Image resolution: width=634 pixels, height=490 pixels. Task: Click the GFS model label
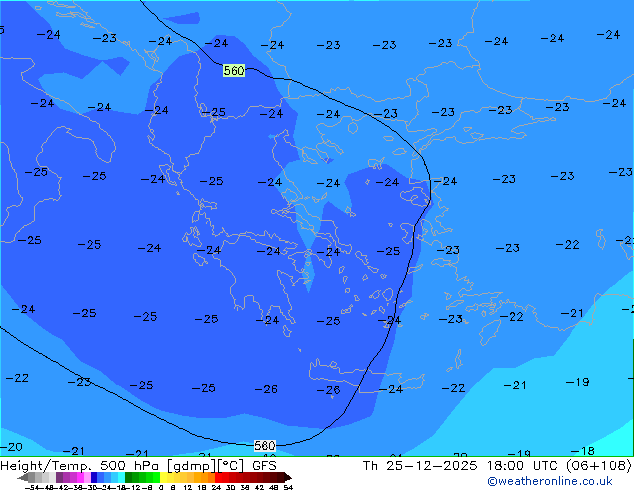(264, 465)
